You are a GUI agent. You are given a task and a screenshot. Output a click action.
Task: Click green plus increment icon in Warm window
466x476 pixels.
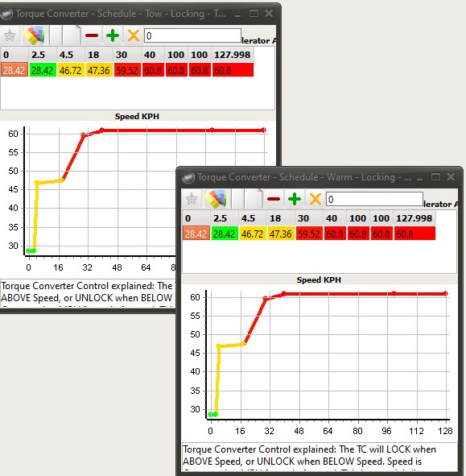click(x=295, y=199)
